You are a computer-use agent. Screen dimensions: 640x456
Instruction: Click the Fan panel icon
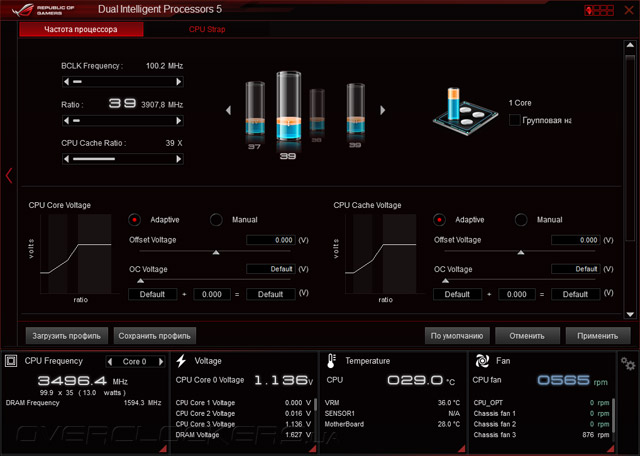point(482,361)
